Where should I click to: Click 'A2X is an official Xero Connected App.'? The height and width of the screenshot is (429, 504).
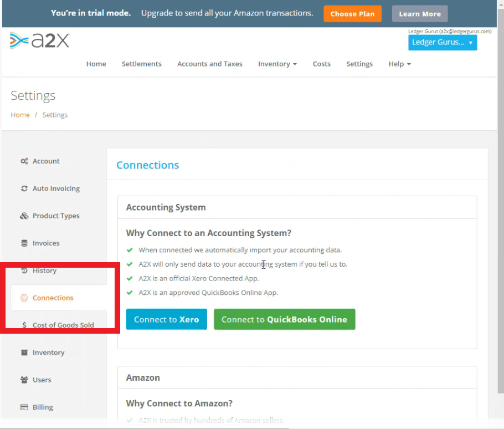199,278
